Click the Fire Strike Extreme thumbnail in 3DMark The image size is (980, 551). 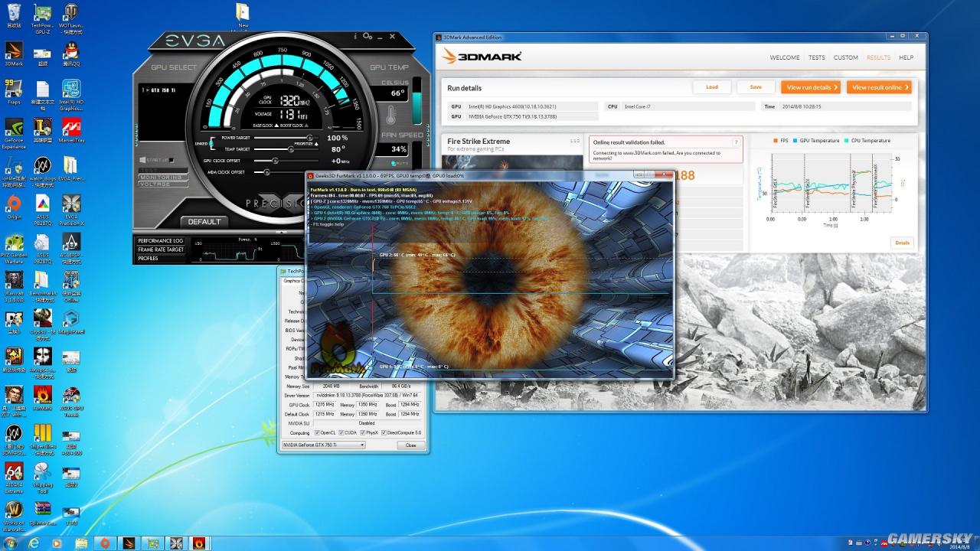[x=513, y=162]
